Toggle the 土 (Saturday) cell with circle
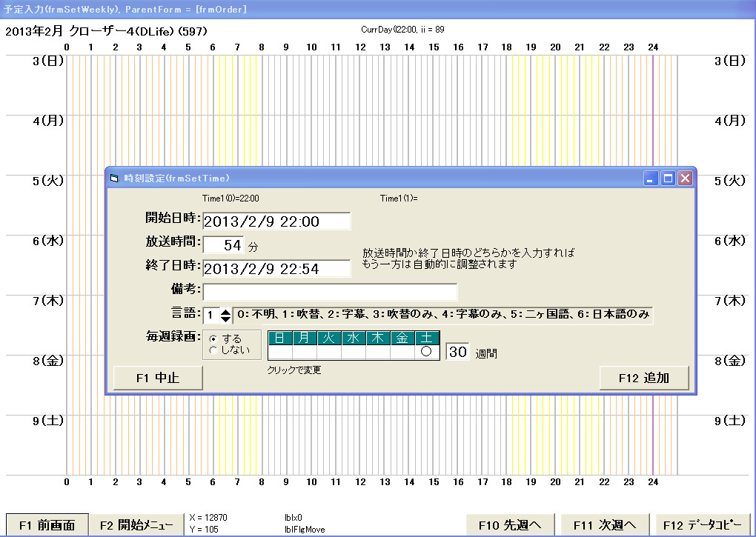Viewport: 756px width, 537px height. [427, 353]
